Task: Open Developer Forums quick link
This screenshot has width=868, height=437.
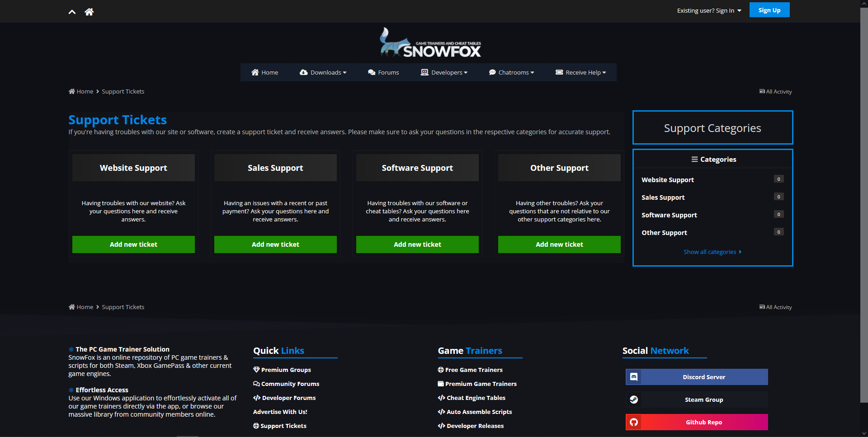Action: (x=284, y=398)
